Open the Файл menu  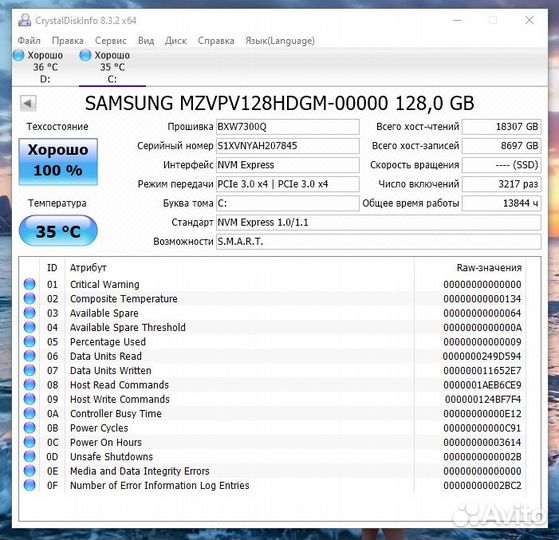click(x=29, y=41)
